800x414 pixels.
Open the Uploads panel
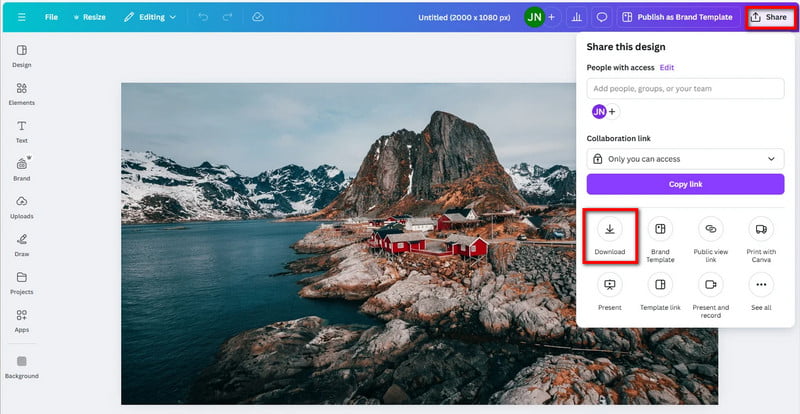coord(21,206)
